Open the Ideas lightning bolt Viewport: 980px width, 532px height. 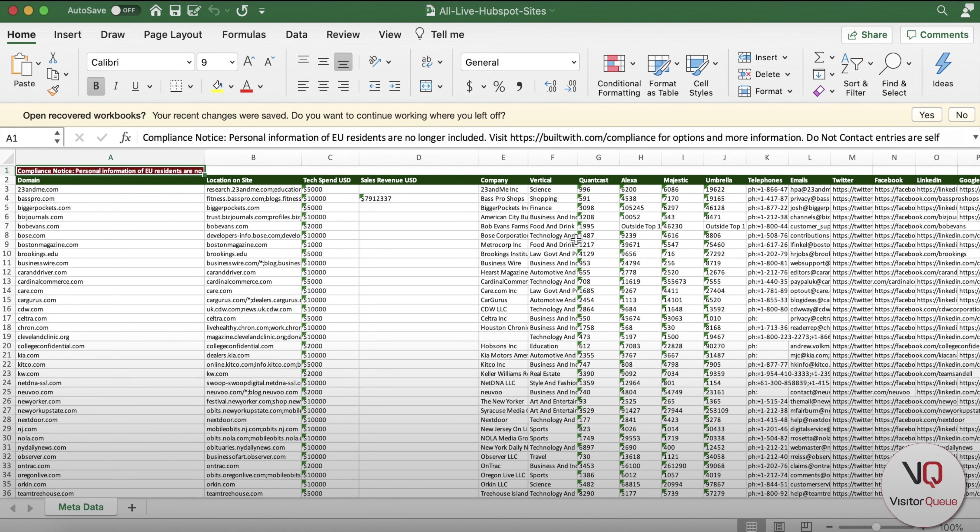tap(943, 70)
